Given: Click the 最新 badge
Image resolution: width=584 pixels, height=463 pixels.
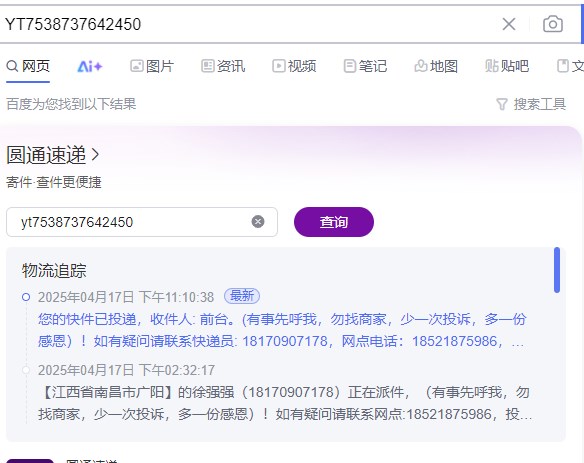Looking at the screenshot, I should [242, 296].
